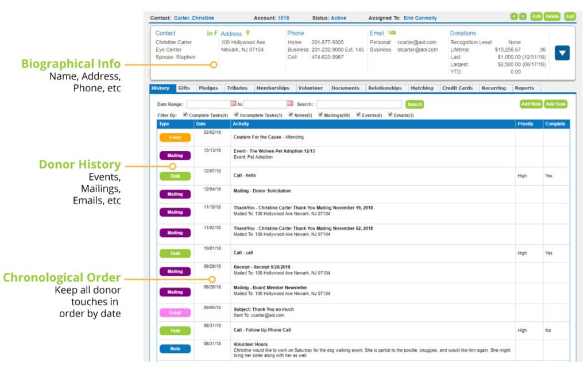Disable the Mailings(99) filter checkbox

(320, 114)
